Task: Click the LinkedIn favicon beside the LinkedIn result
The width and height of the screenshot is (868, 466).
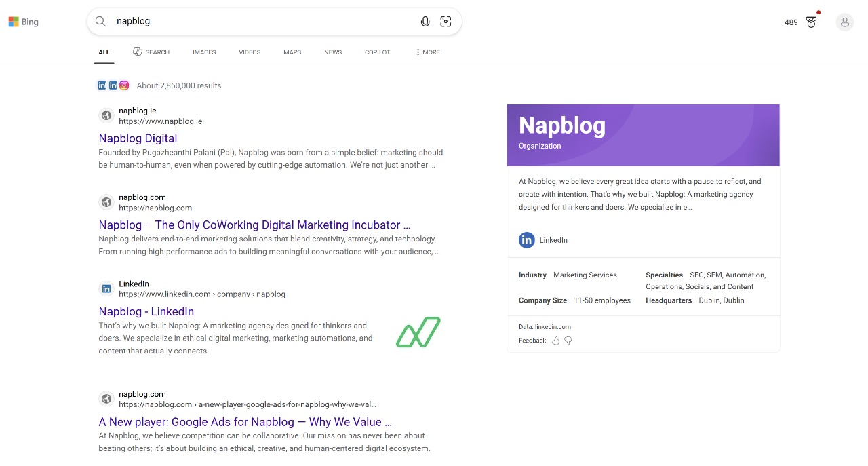Action: pos(106,288)
